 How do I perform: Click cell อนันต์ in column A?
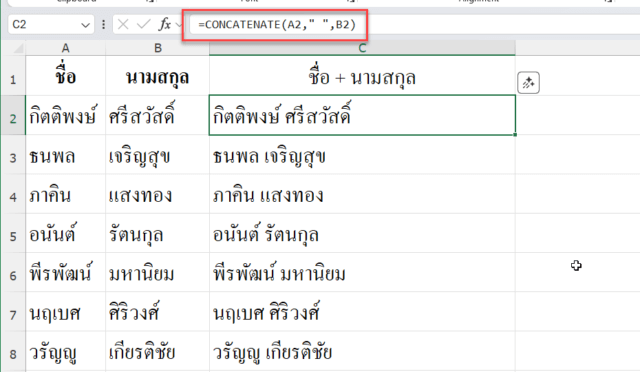point(66,233)
